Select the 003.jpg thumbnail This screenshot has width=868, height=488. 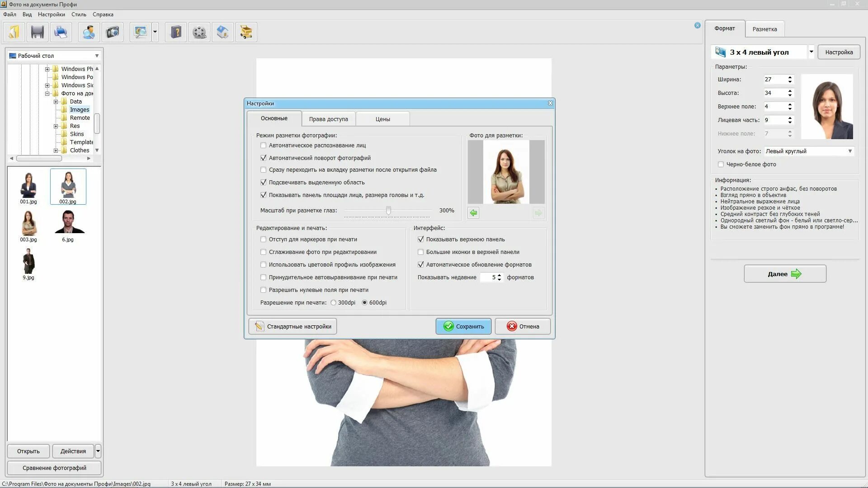point(28,225)
